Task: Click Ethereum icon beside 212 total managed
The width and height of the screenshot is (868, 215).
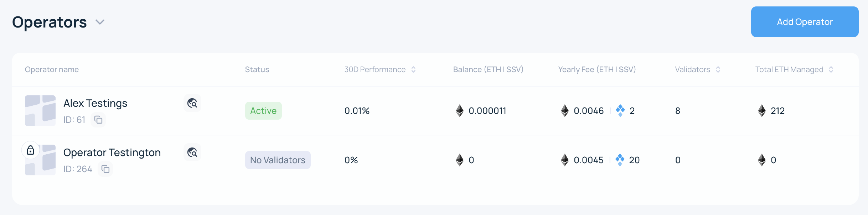Action: pyautogui.click(x=762, y=111)
